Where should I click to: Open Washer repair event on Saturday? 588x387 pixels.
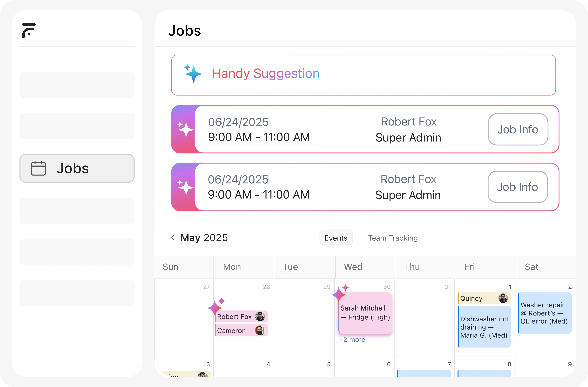click(x=544, y=313)
